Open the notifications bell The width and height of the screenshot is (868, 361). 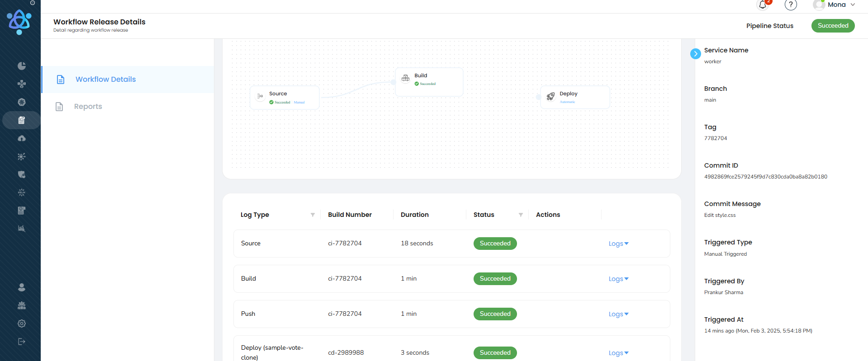coord(763,5)
